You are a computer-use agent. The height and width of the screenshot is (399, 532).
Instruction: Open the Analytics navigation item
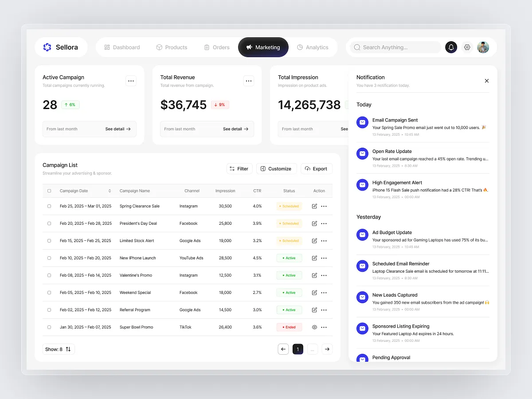tap(313, 47)
